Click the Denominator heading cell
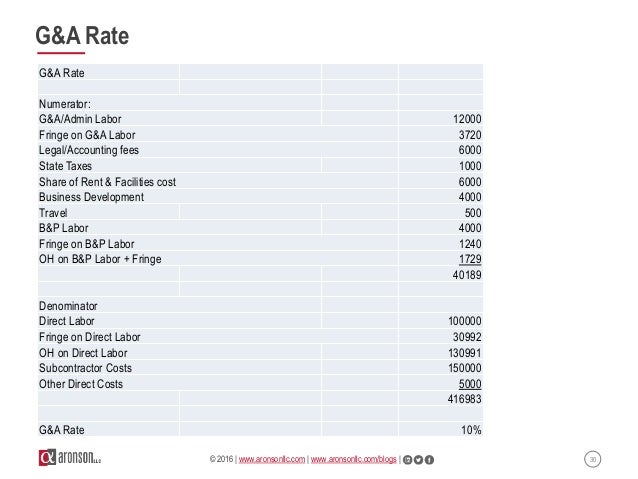The image size is (638, 479). (68, 306)
